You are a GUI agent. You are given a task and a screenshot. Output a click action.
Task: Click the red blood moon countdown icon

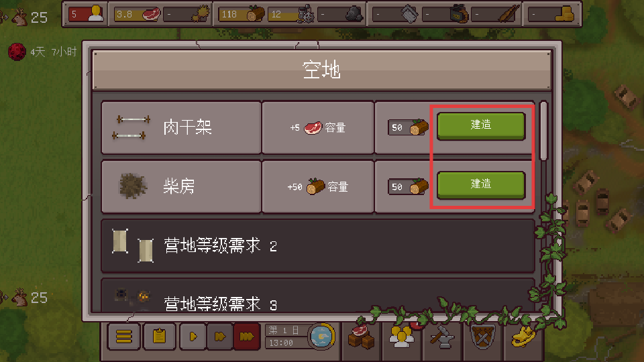click(x=17, y=52)
